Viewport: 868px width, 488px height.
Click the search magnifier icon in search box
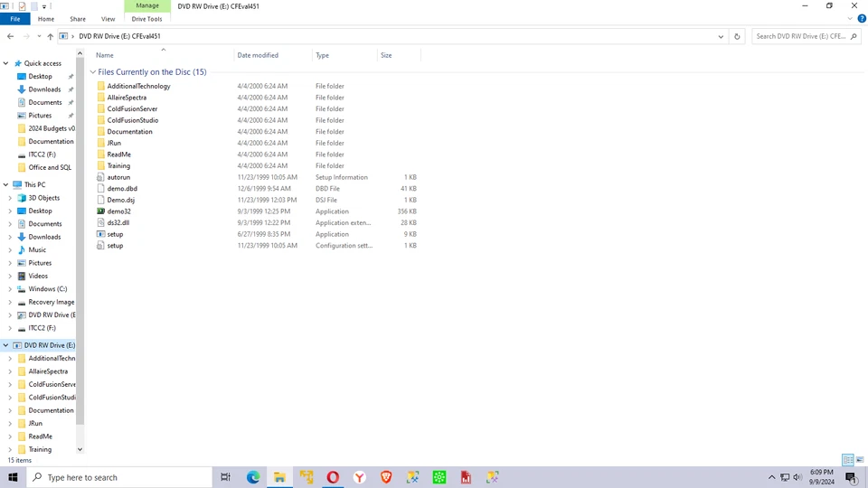854,36
